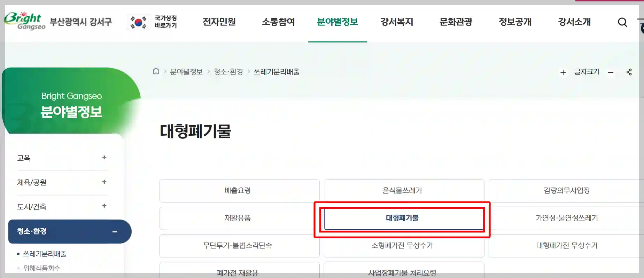Open 쓰레기분리배출 sidebar submenu item
644x278 pixels.
[x=45, y=254]
